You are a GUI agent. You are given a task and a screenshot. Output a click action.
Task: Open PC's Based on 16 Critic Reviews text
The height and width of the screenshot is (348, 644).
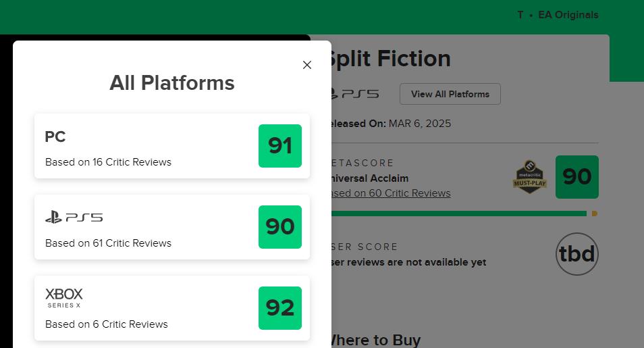pyautogui.click(x=108, y=162)
